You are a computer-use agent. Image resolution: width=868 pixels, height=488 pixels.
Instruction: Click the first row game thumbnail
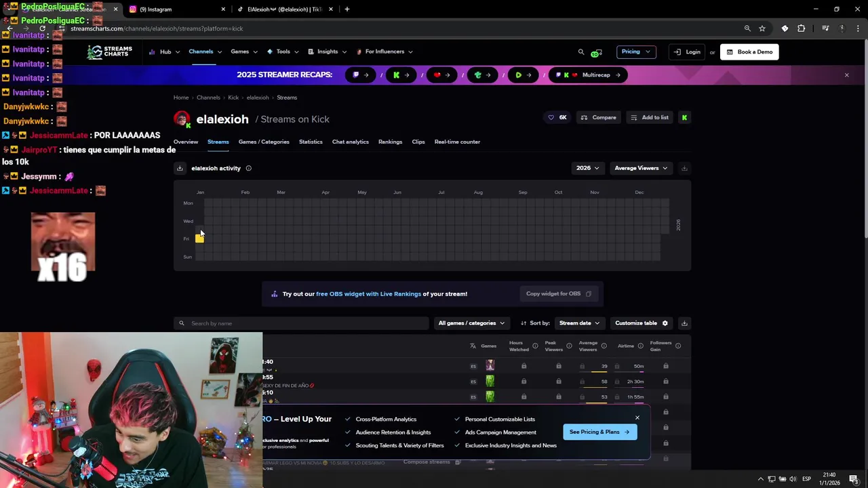point(490,366)
